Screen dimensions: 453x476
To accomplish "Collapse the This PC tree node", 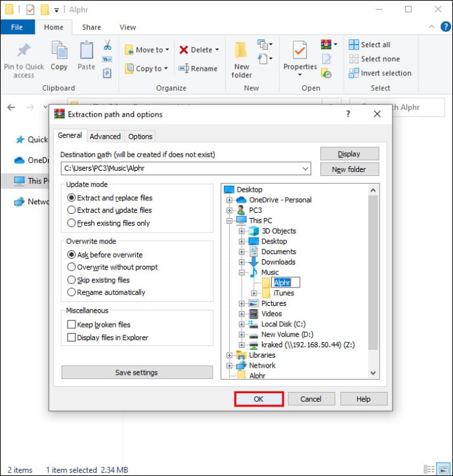I will coord(230,221).
